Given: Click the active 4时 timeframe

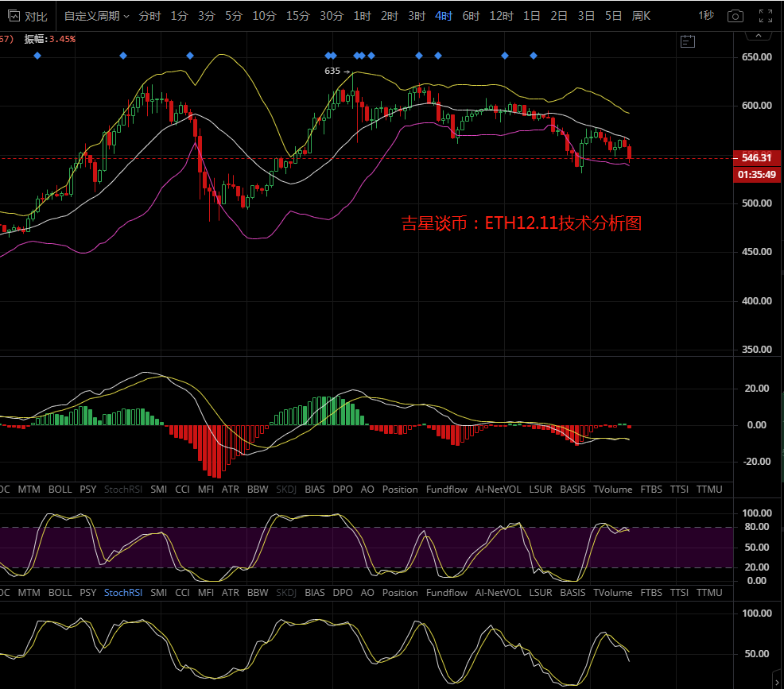Looking at the screenshot, I should 444,16.
